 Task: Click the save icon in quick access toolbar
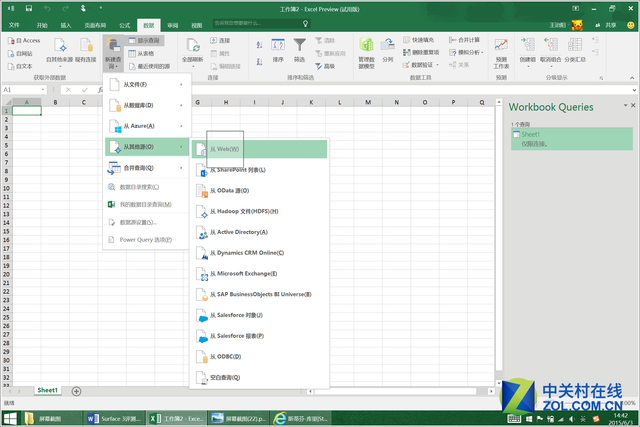[x=29, y=8]
